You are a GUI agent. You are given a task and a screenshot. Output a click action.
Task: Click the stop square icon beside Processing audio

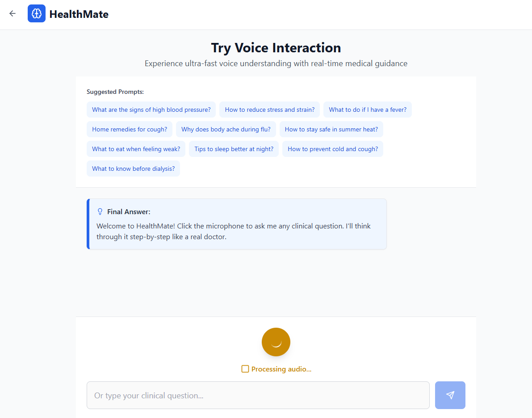coord(245,369)
